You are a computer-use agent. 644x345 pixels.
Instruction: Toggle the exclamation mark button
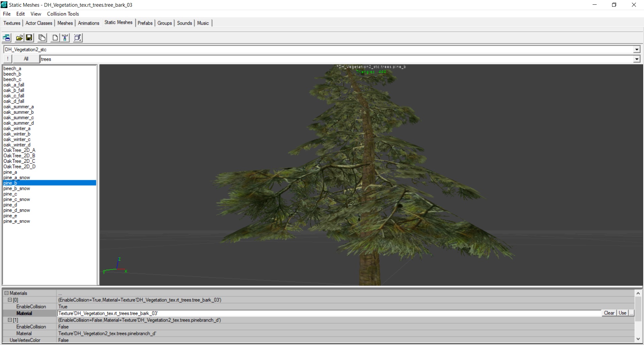pos(8,59)
